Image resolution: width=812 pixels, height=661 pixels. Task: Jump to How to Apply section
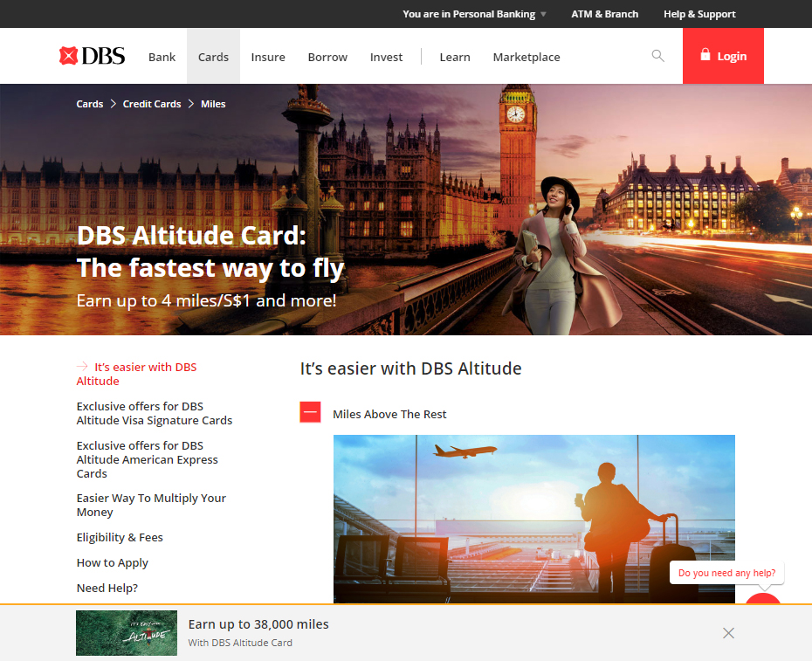click(112, 563)
